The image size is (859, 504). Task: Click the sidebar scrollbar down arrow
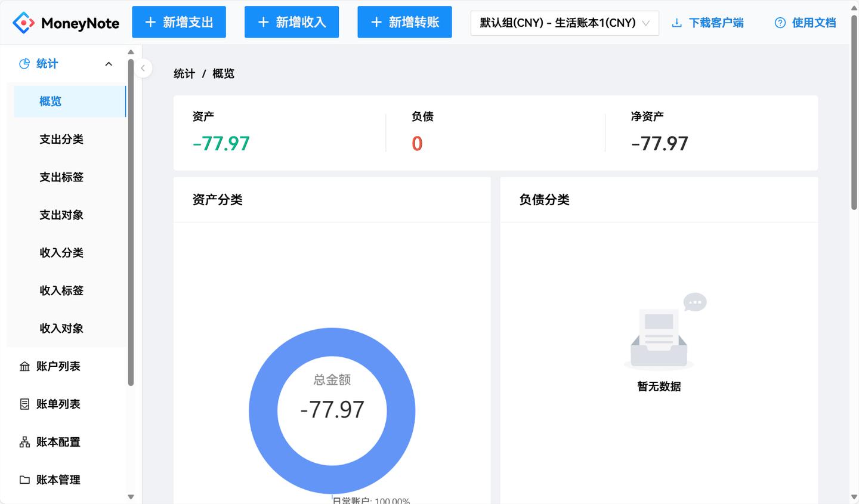(x=131, y=497)
